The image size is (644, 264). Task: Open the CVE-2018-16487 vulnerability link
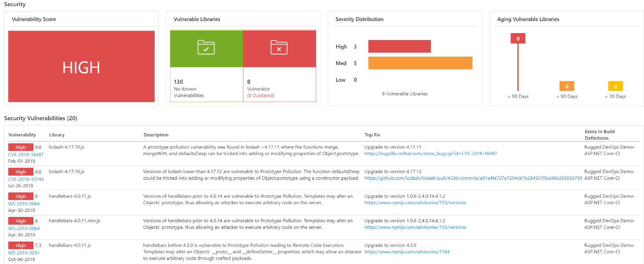pyautogui.click(x=26, y=155)
